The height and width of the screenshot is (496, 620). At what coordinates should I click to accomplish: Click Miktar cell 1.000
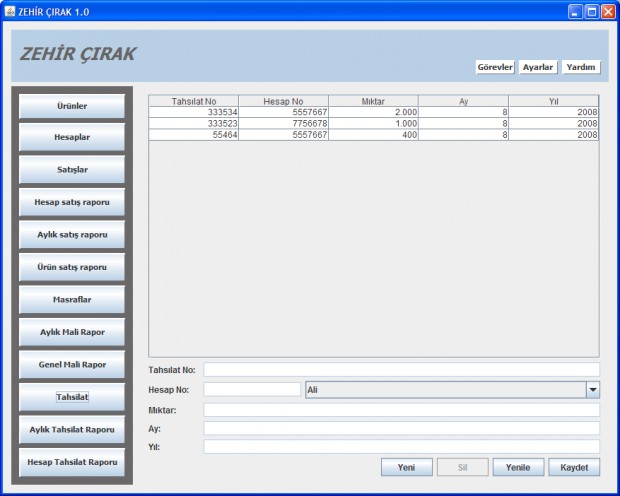coord(373,123)
